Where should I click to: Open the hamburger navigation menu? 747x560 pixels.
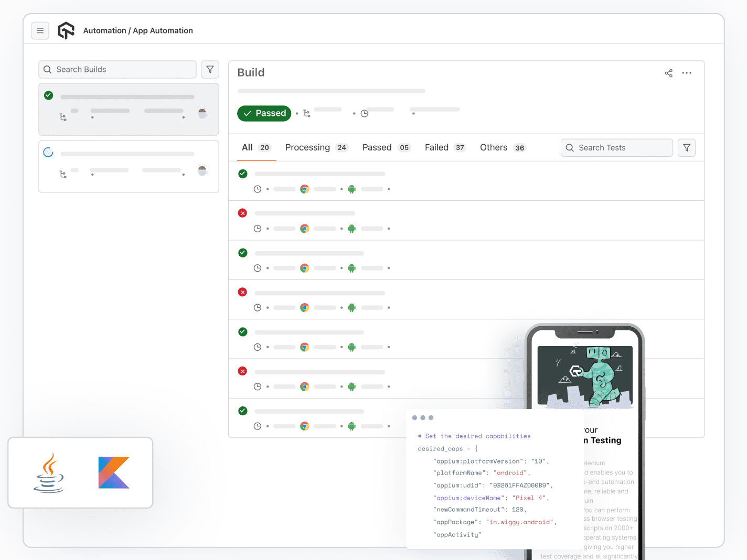[40, 30]
